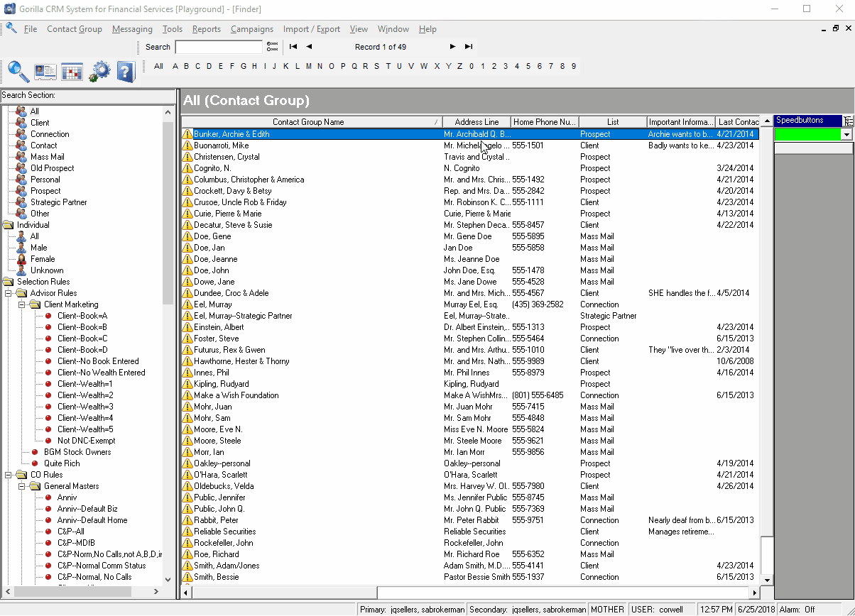Open the calendar toolbar icon
855x616 pixels.
pos(72,72)
